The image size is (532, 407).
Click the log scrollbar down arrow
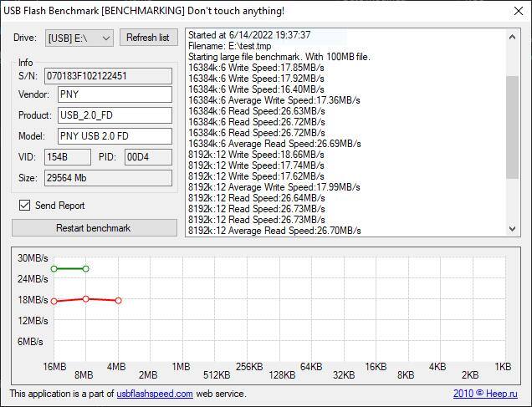point(513,229)
